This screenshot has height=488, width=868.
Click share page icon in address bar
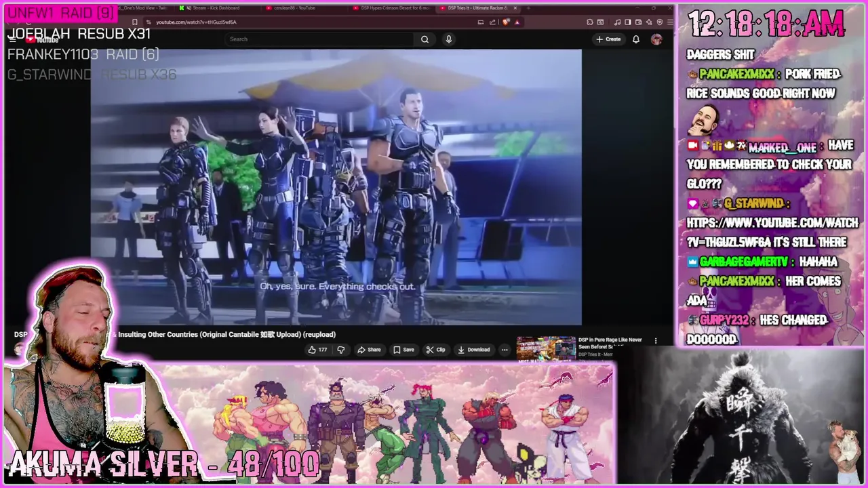click(492, 22)
